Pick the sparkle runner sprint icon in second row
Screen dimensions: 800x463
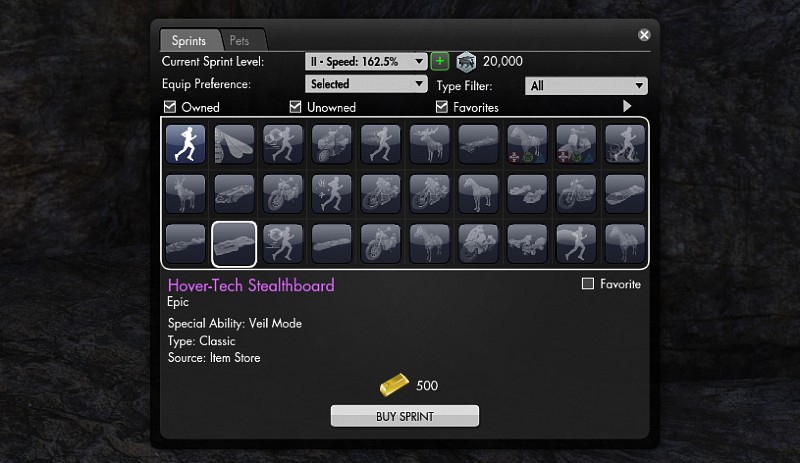[x=332, y=194]
